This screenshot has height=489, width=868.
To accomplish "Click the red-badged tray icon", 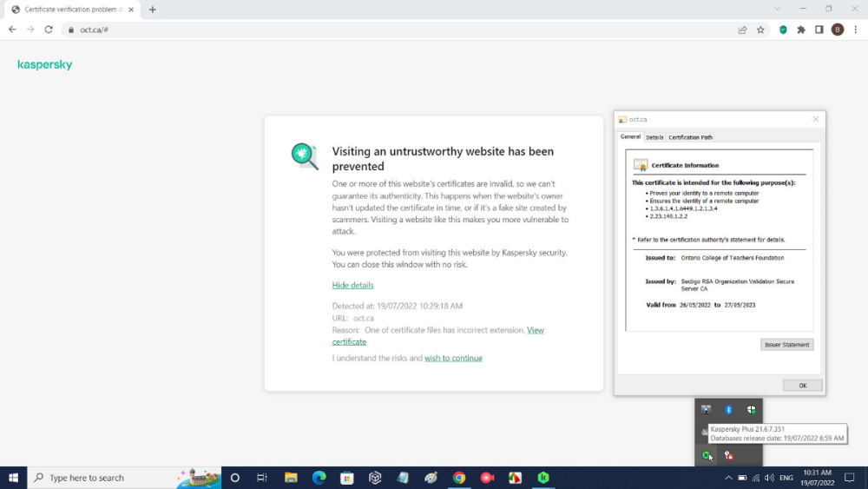I will tap(728, 455).
